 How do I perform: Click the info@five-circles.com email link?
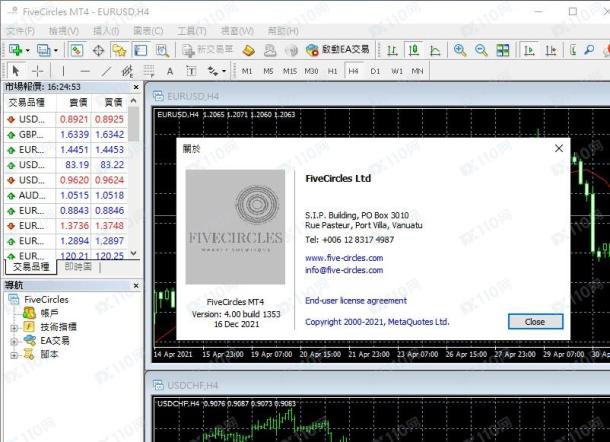pyautogui.click(x=344, y=270)
